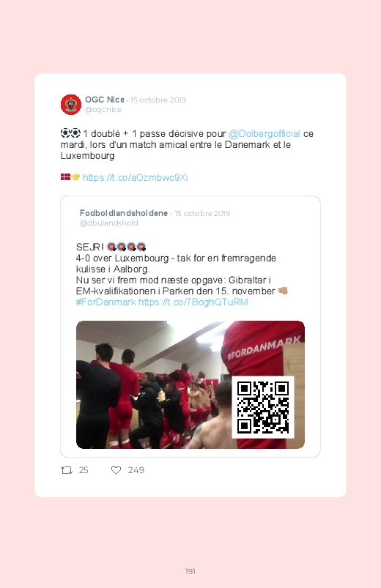
Task: Click the retweet icon
Action: tap(67, 470)
